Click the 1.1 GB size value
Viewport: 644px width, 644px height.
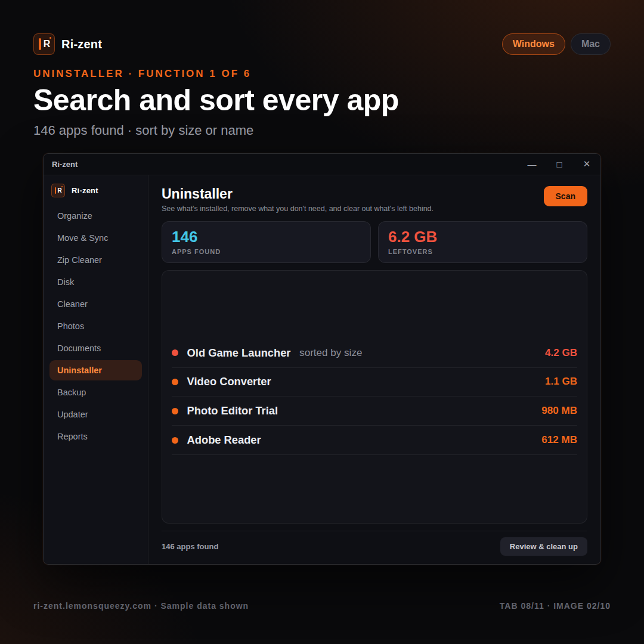coord(561,382)
